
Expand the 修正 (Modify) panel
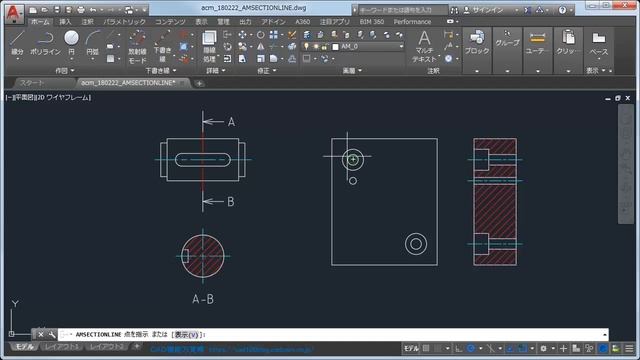tap(267, 71)
